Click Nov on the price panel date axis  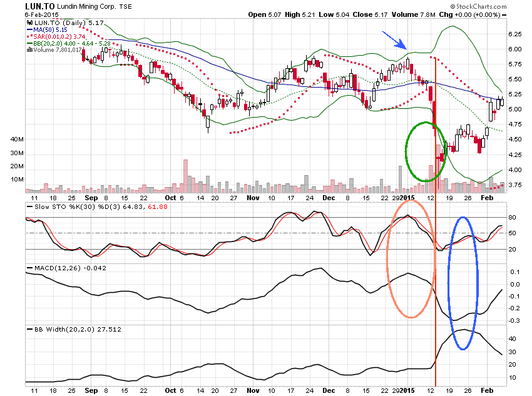[x=253, y=198]
